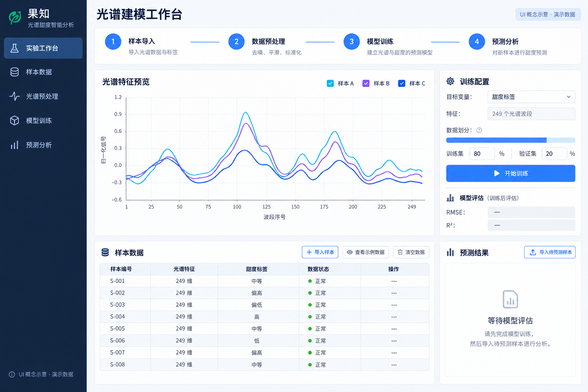
Task: Click the help icon next to 数据划分
Action: pos(479,130)
